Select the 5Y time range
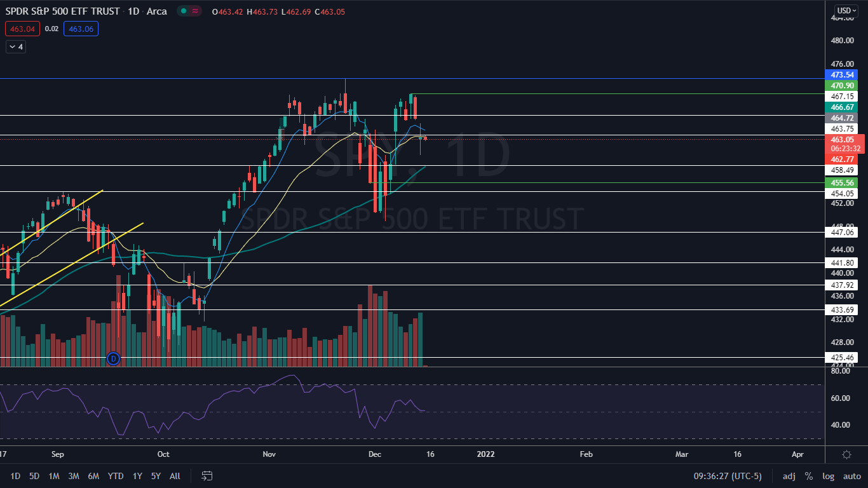This screenshot has width=868, height=488. [x=156, y=476]
